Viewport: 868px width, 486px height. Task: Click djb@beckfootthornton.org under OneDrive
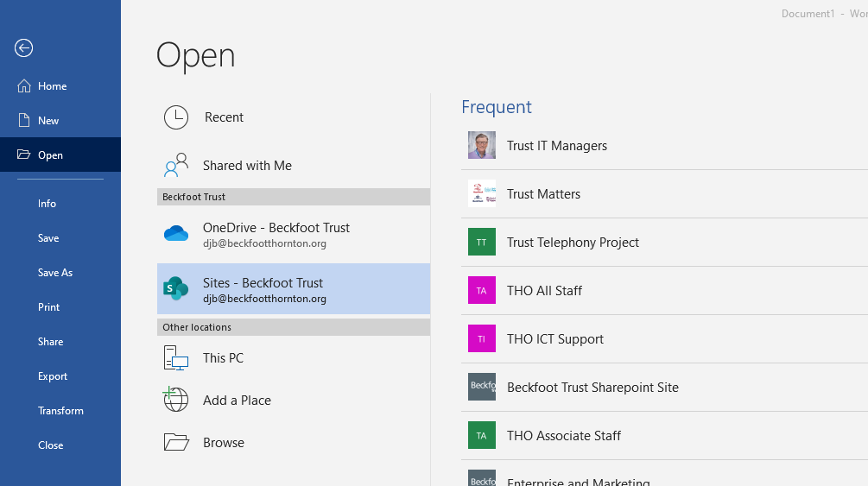[264, 243]
